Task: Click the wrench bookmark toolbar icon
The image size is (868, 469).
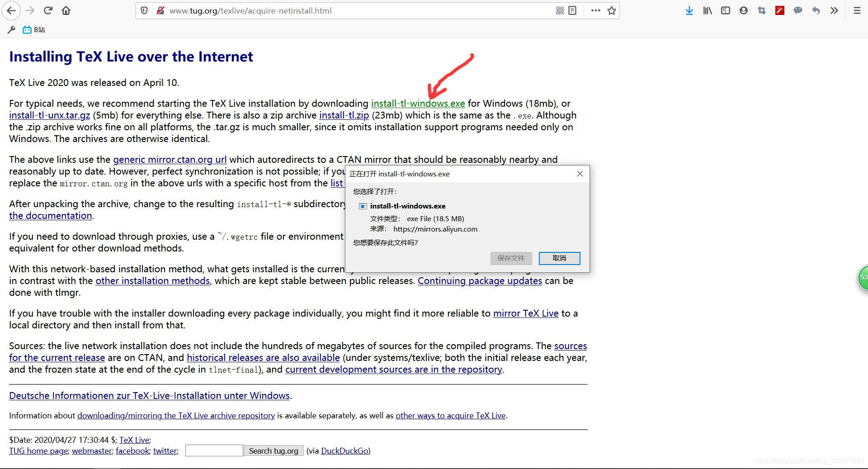Action: coord(11,30)
